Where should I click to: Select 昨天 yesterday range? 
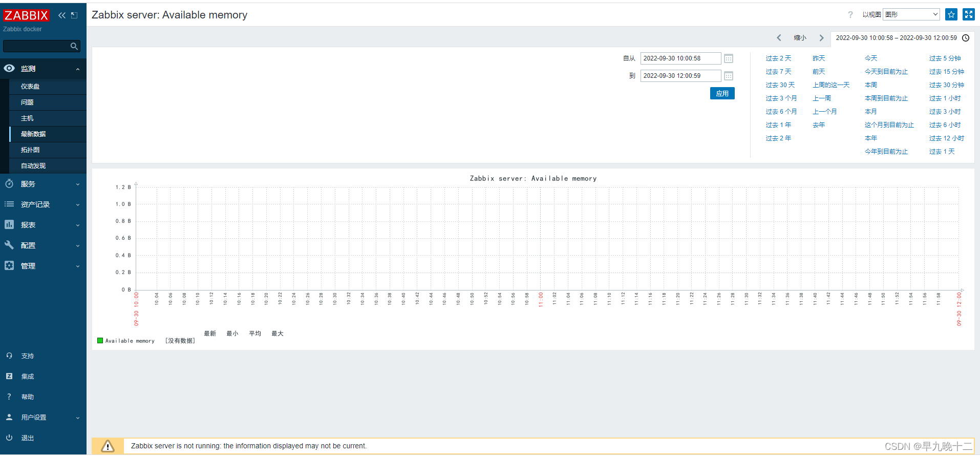tap(819, 58)
